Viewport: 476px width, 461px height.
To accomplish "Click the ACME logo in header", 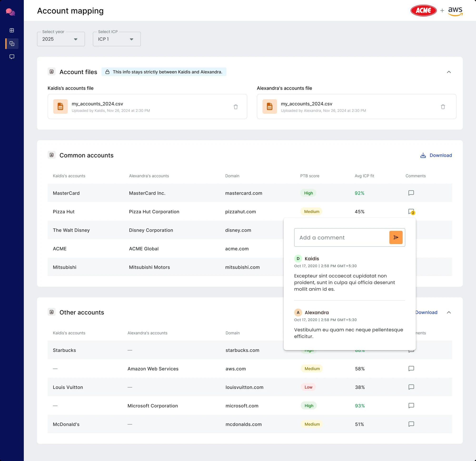I will coord(424,10).
